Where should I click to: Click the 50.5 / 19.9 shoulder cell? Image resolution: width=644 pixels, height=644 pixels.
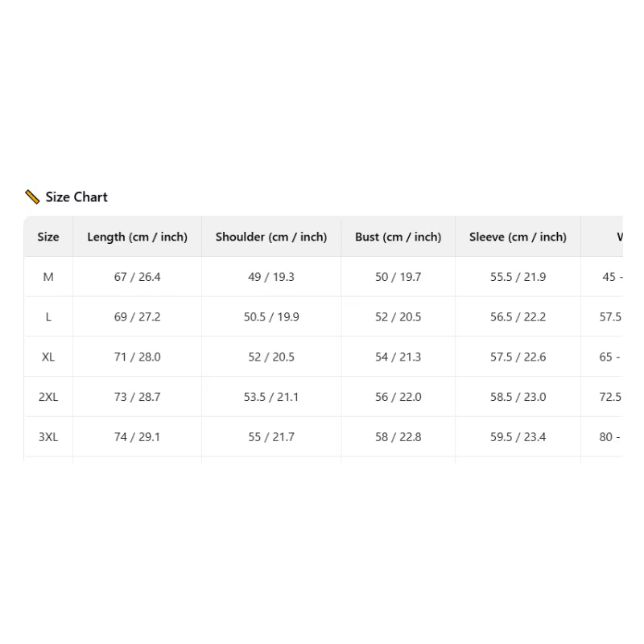271,317
